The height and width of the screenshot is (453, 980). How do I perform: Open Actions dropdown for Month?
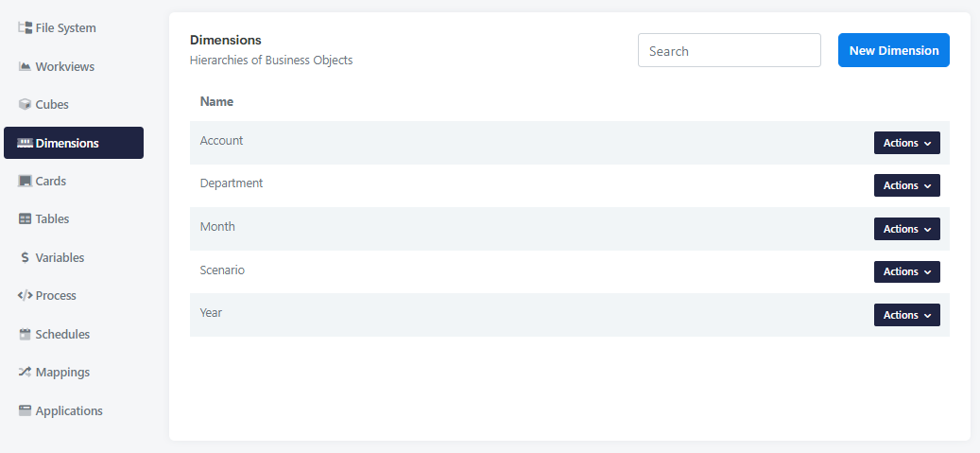coord(906,229)
